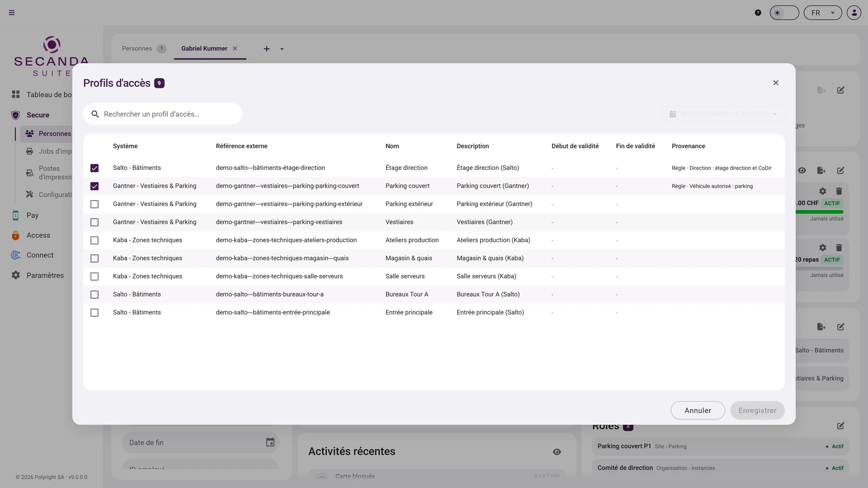
Task: Open the Sélectionner la validité dropdown
Action: 723,114
